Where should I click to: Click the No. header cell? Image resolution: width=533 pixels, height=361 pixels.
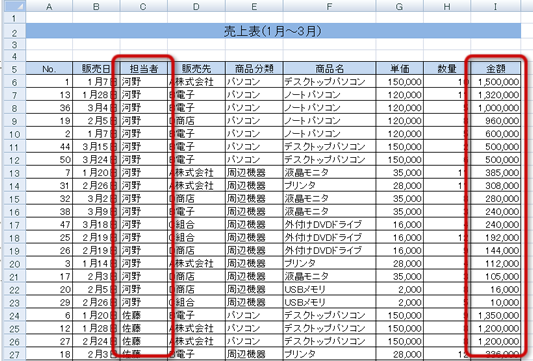[49, 69]
